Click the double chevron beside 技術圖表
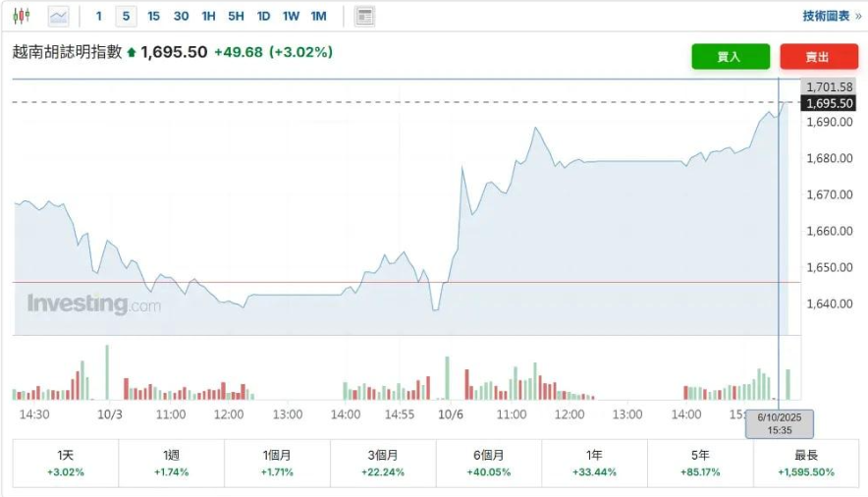This screenshot has width=868, height=497. (858, 16)
